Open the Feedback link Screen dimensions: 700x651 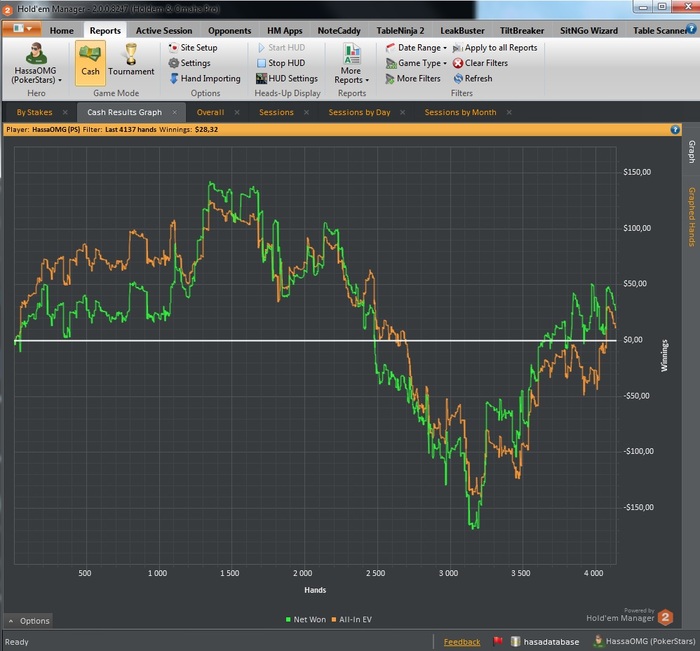(462, 642)
